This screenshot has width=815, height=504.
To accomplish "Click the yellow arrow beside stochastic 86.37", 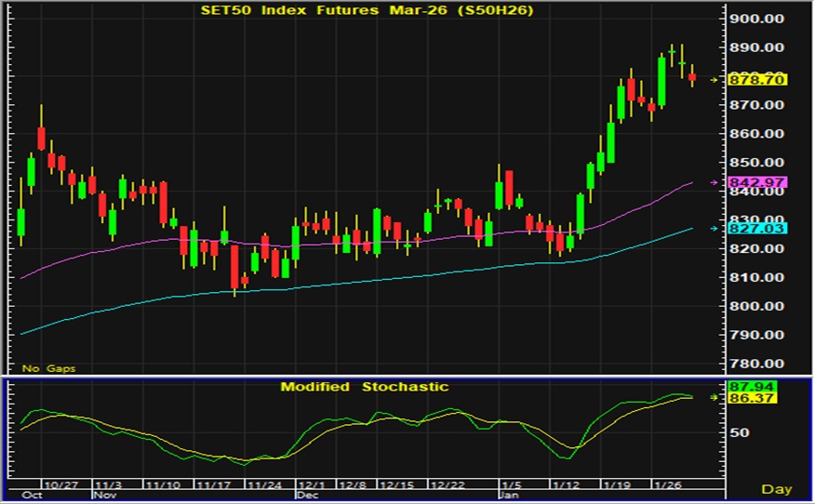I will pos(715,397).
